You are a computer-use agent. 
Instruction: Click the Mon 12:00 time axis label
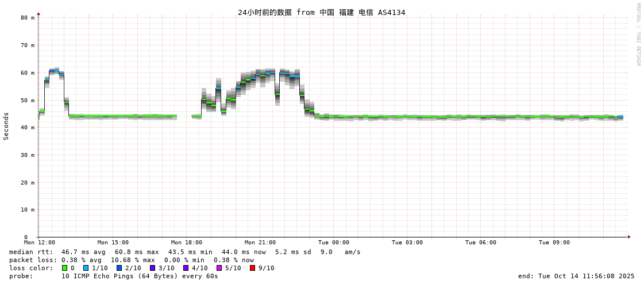40,243
